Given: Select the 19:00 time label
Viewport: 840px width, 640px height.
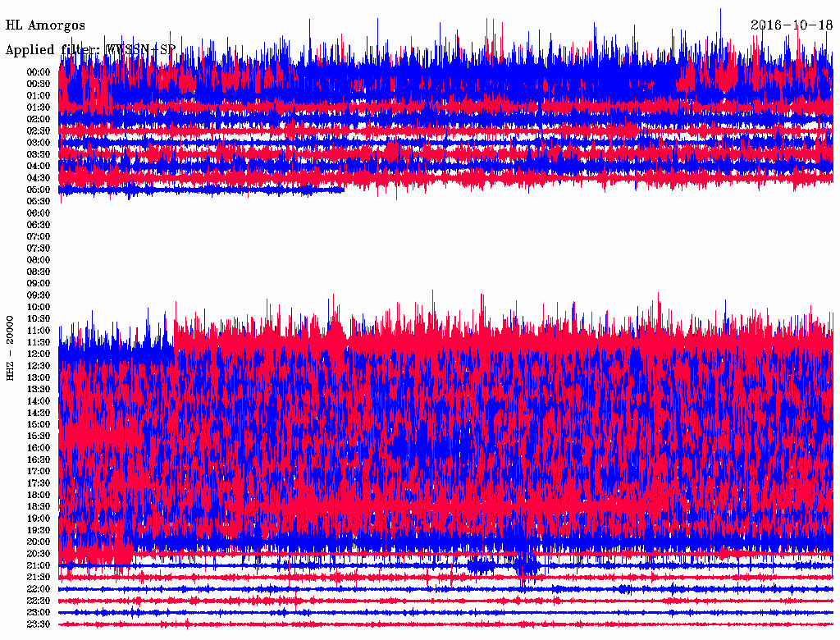Looking at the screenshot, I should tap(39, 518).
